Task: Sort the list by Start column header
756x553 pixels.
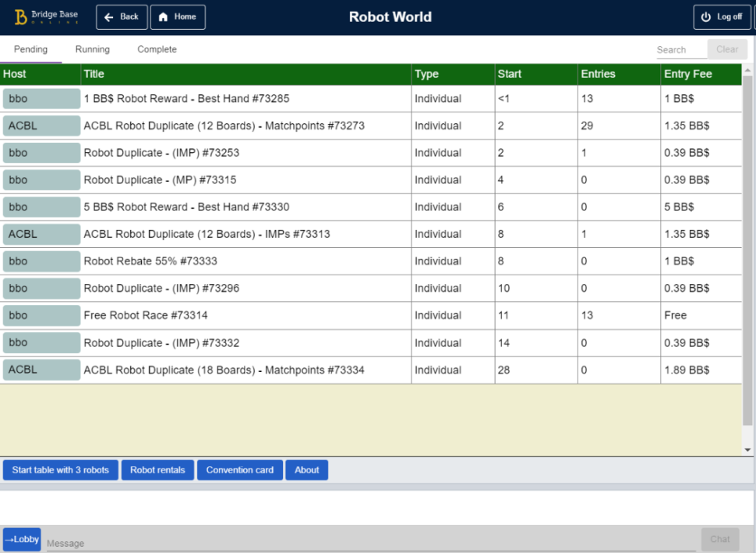Action: pos(510,74)
